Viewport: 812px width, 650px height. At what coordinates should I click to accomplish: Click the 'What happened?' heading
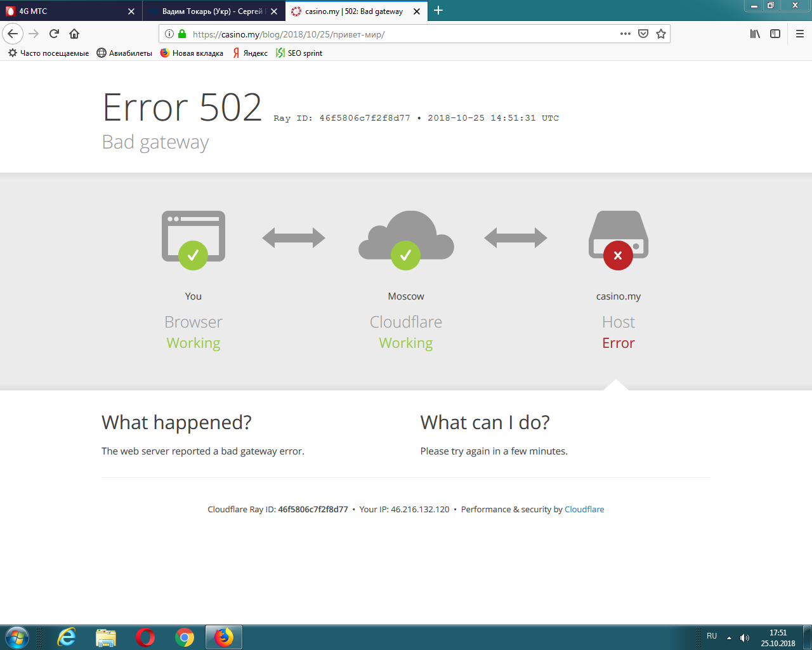176,423
